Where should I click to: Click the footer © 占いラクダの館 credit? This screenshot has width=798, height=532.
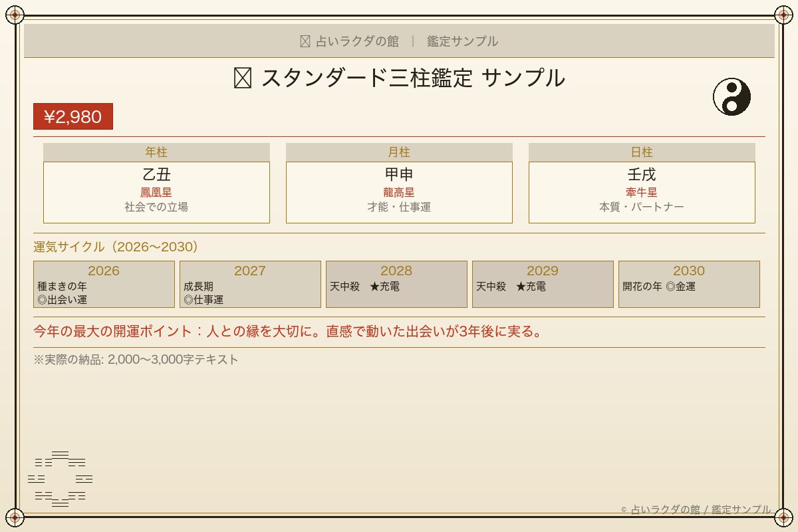[x=696, y=509]
